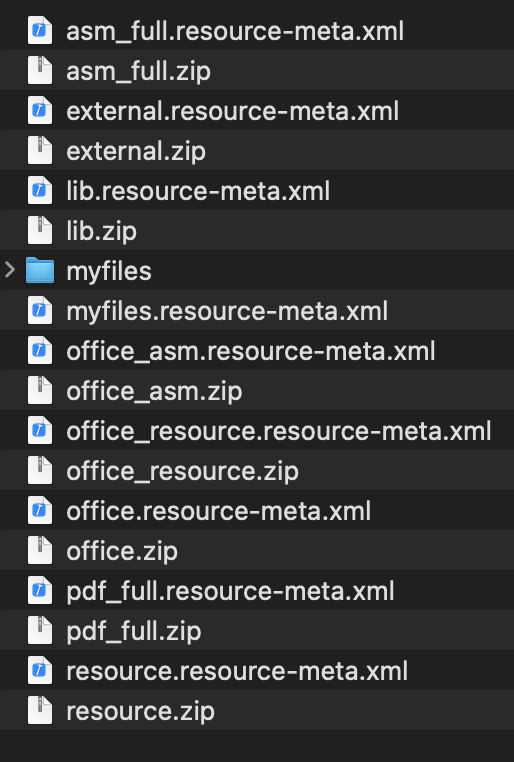Click the asm_full.zip archive icon
The width and height of the screenshot is (514, 762).
(40, 70)
